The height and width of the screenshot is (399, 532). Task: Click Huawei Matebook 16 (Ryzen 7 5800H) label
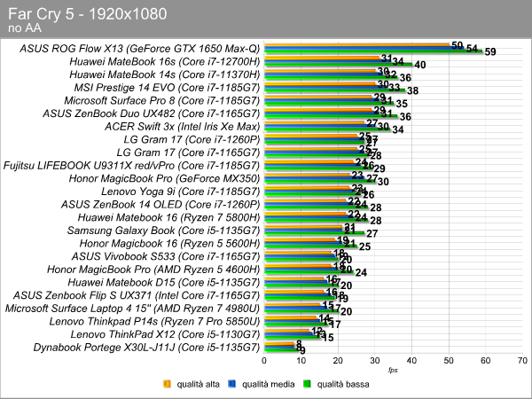[x=168, y=217]
